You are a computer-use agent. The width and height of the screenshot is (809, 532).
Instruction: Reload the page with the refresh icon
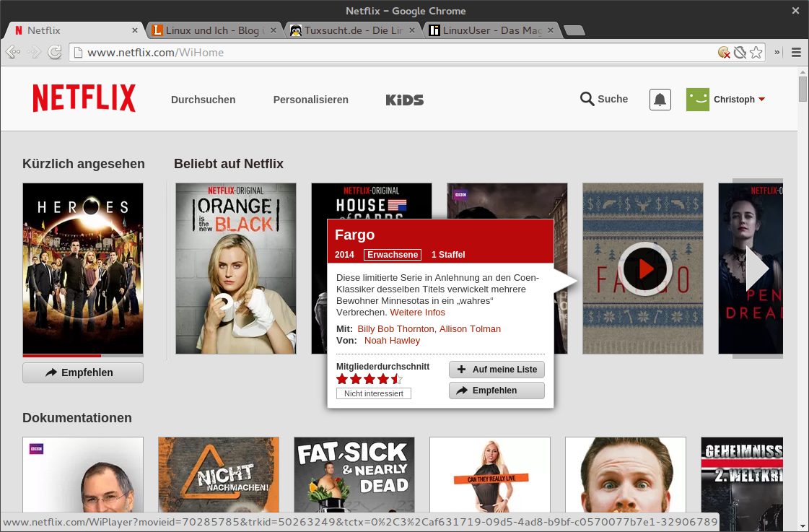coord(54,52)
